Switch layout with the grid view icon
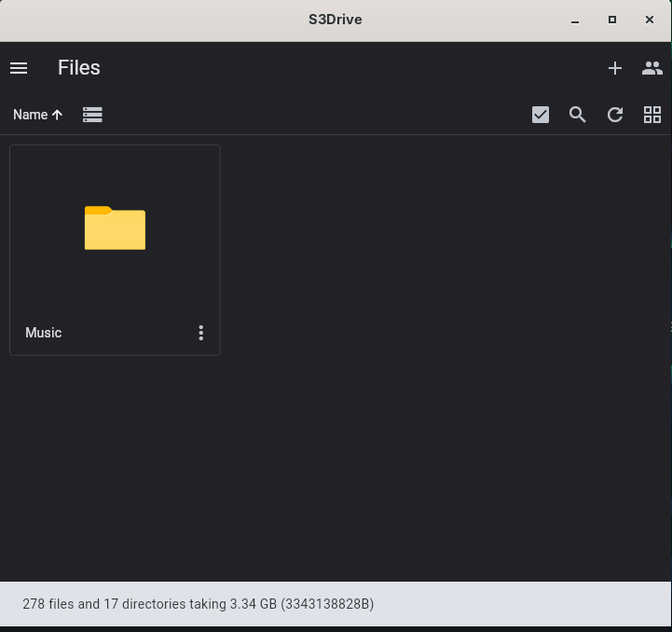Screen dimensions: 672x632 click(652, 115)
